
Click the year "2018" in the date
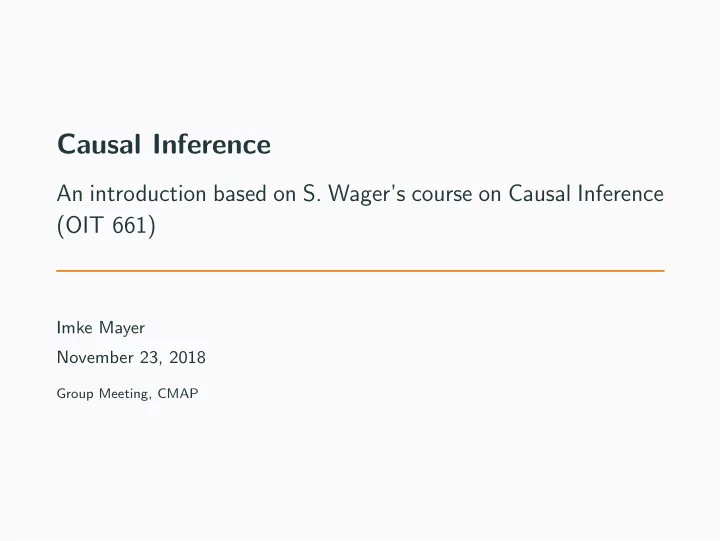coord(187,357)
